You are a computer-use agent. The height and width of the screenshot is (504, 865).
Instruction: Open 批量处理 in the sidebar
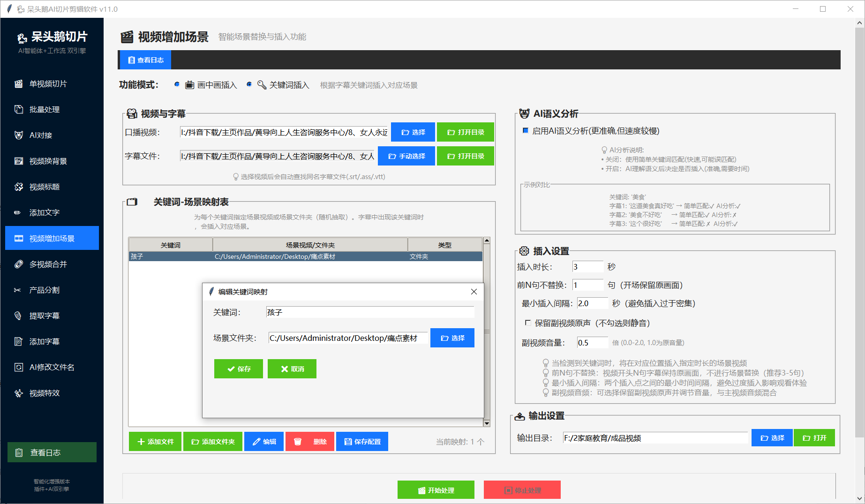44,110
